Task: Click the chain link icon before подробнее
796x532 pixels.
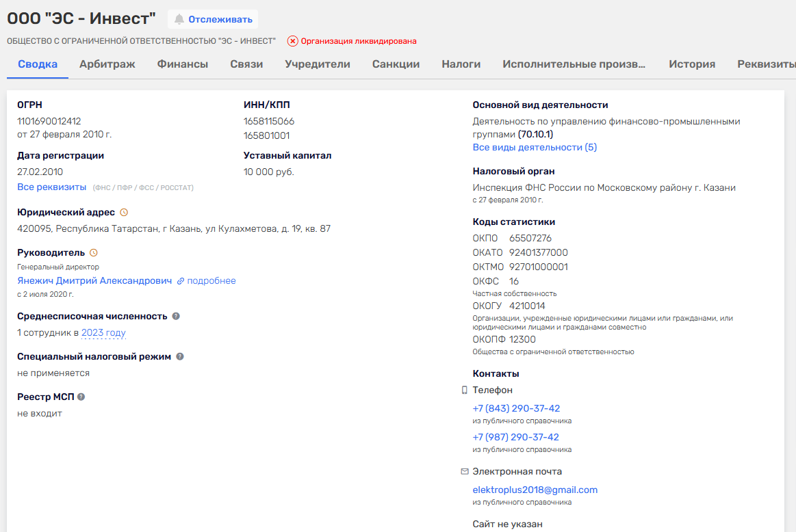Action: [180, 281]
